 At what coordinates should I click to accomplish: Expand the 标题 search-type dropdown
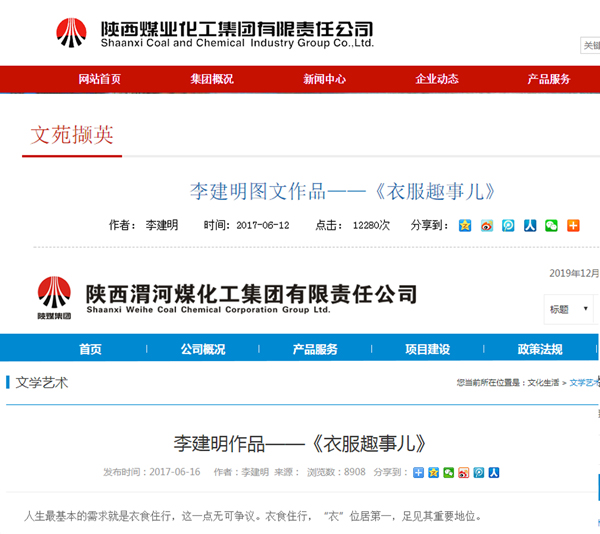(569, 309)
